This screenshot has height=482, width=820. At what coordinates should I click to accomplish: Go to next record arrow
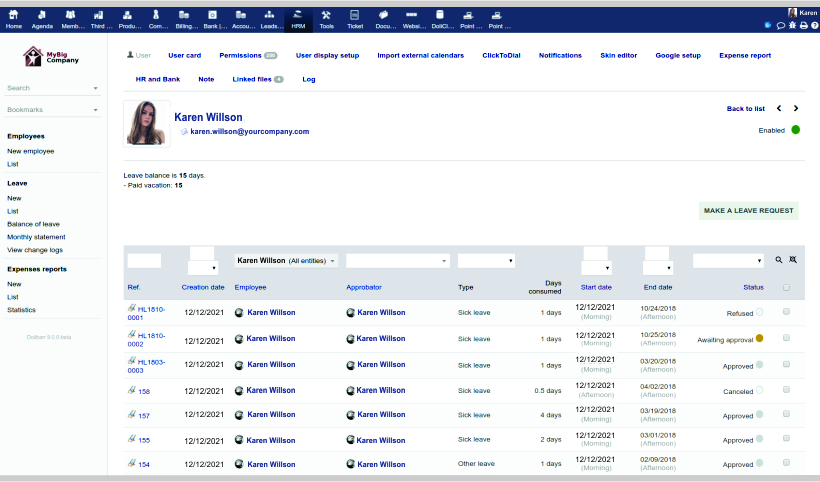pyautogui.click(x=796, y=108)
